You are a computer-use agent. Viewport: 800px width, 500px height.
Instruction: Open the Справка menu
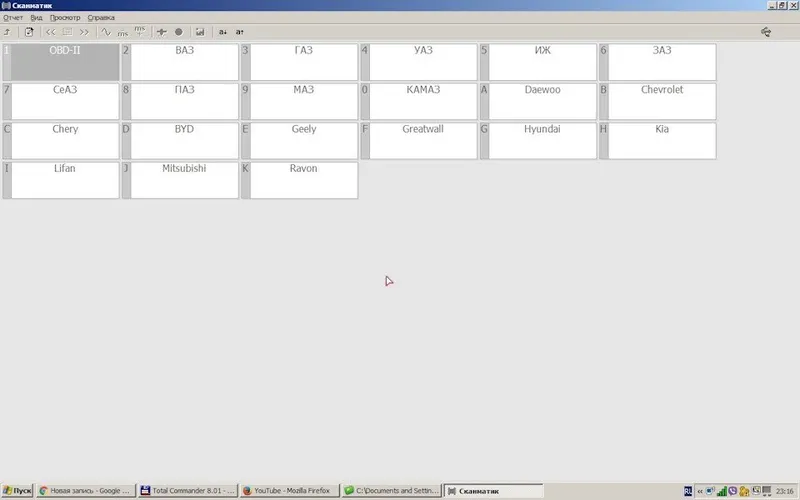101,17
